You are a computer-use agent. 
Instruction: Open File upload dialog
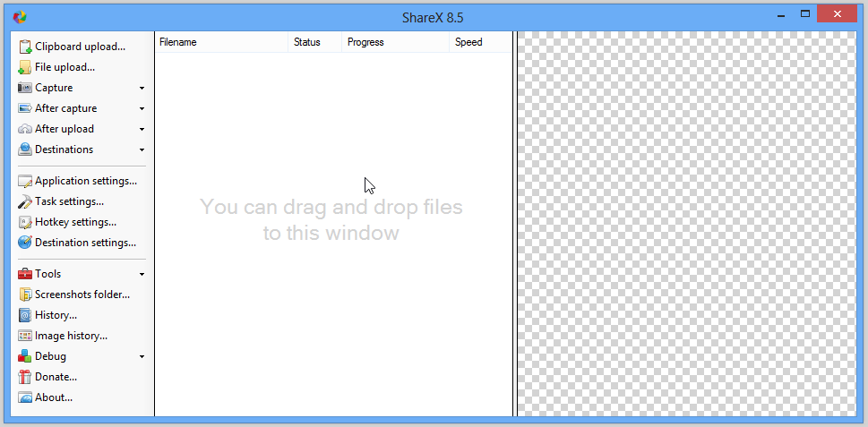pos(64,67)
